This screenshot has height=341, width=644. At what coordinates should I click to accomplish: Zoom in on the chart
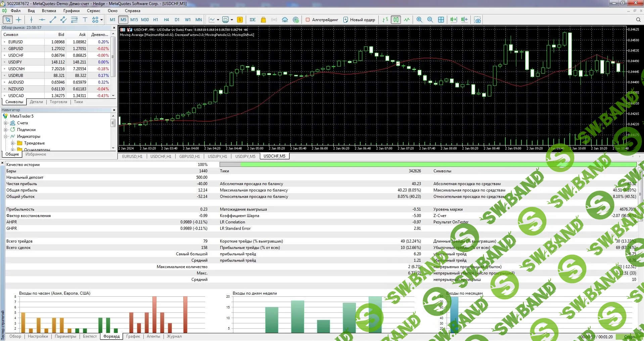419,20
